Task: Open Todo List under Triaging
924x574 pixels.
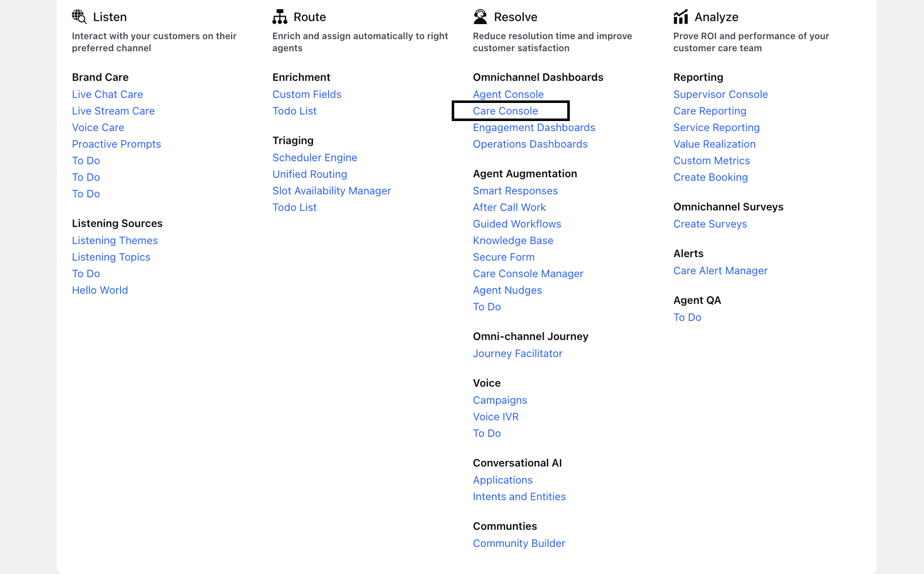Action: [x=294, y=207]
